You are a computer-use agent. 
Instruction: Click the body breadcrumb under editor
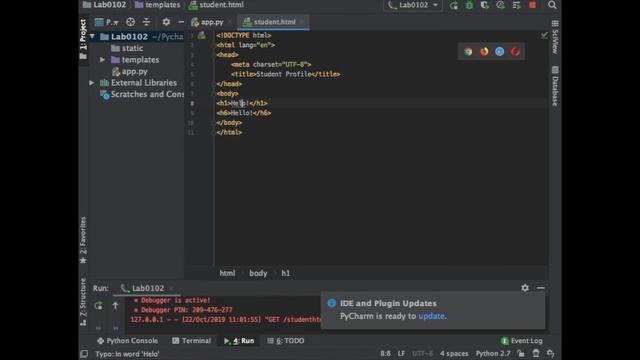point(258,273)
